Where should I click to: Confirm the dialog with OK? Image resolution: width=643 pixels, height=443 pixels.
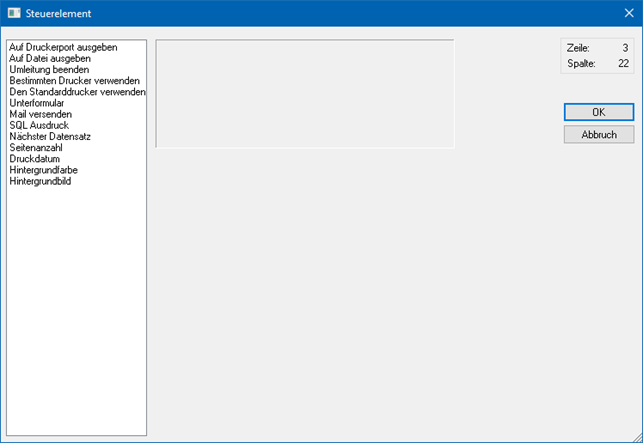[598, 112]
